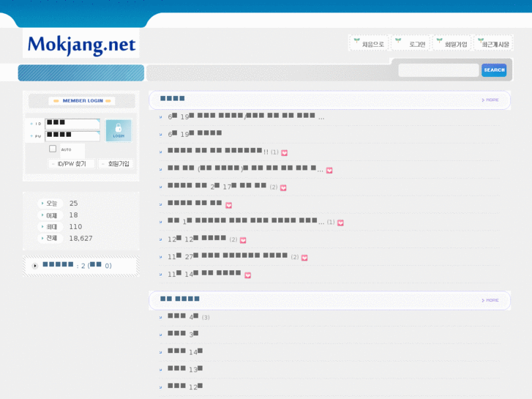Click heart icon on the sixth post without numbers
Viewport: 532px width, 399px height.
(x=228, y=205)
